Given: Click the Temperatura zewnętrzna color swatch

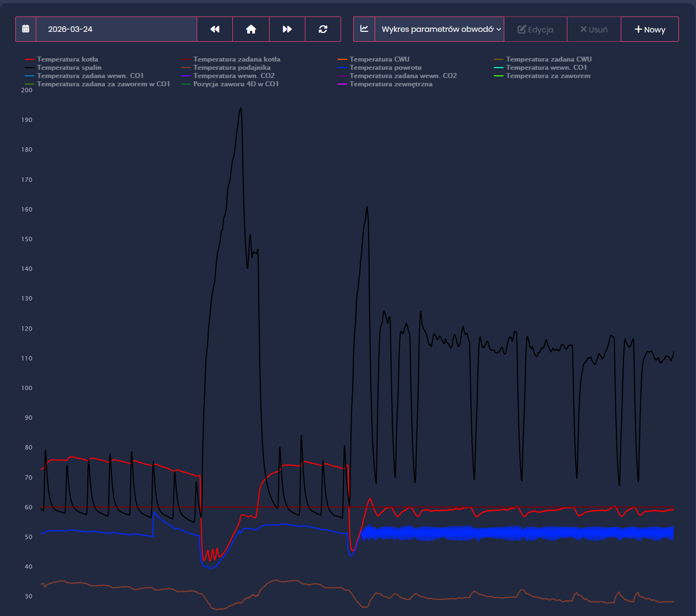Looking at the screenshot, I should click(x=342, y=84).
